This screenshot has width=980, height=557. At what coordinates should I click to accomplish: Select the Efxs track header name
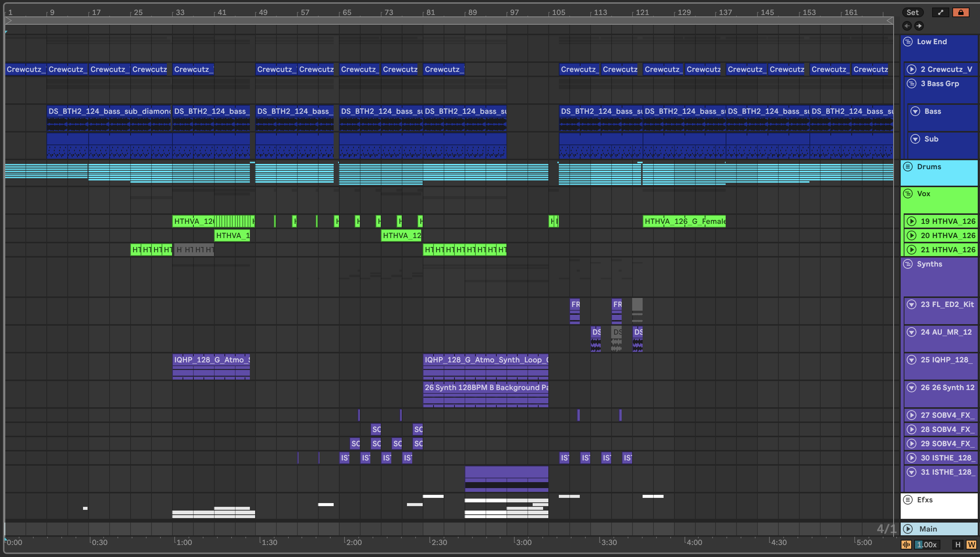[925, 500]
